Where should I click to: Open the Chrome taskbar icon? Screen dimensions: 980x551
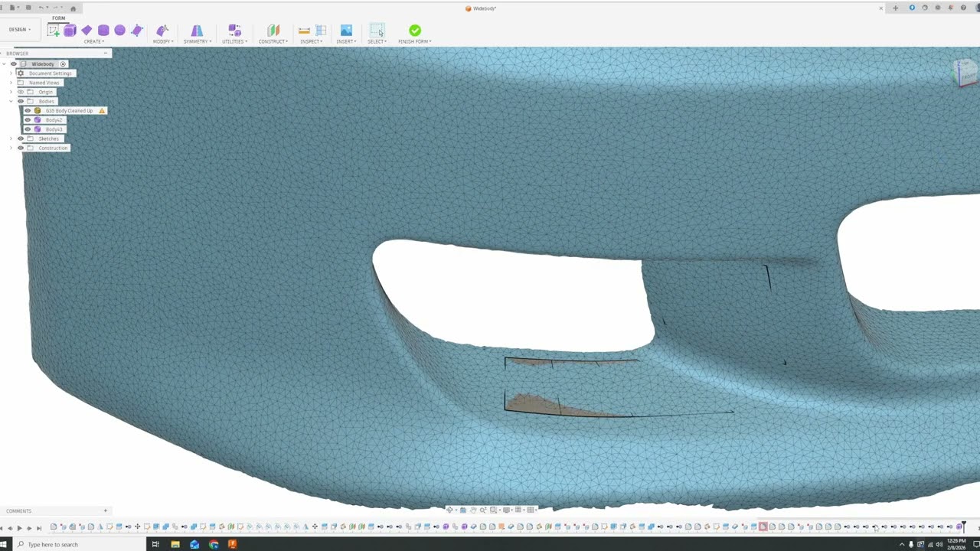(x=214, y=544)
